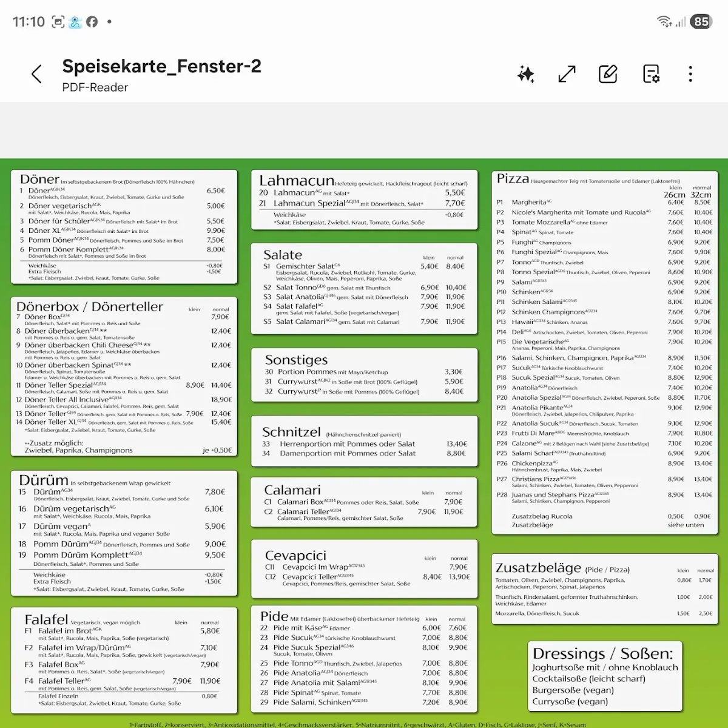Screen dimensions: 728x728
Task: Tap the Salate section heading
Action: 282,255
